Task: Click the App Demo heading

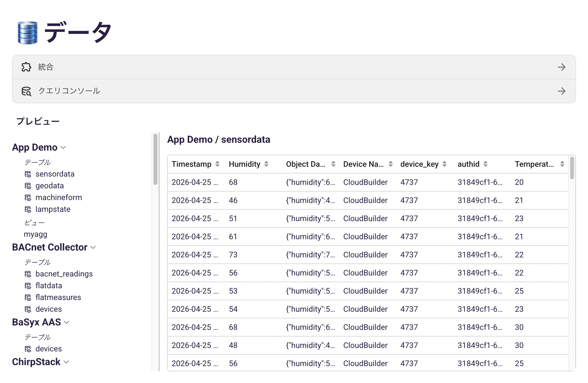Action: [35, 147]
